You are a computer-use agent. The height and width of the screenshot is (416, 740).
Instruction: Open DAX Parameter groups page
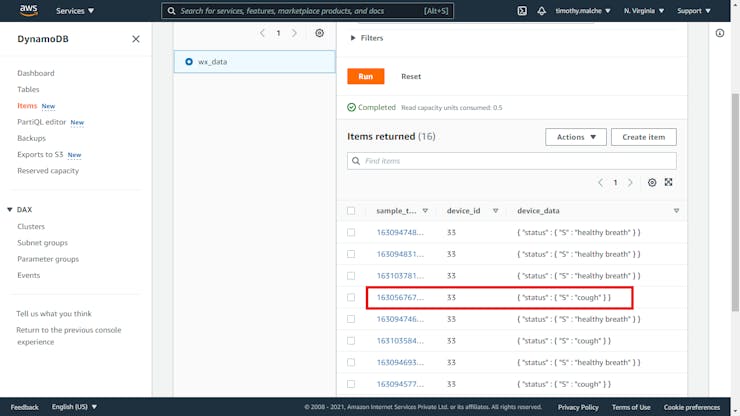click(48, 259)
